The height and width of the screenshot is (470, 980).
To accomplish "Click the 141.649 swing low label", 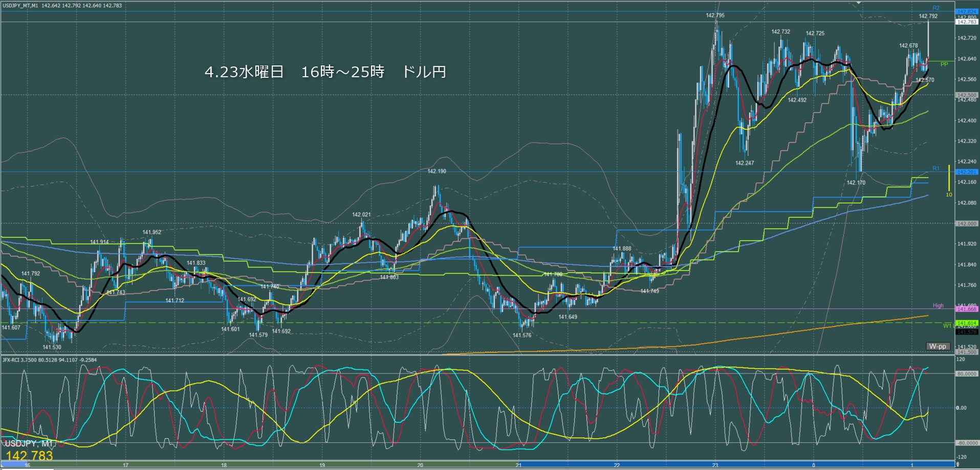I will coord(568,317).
